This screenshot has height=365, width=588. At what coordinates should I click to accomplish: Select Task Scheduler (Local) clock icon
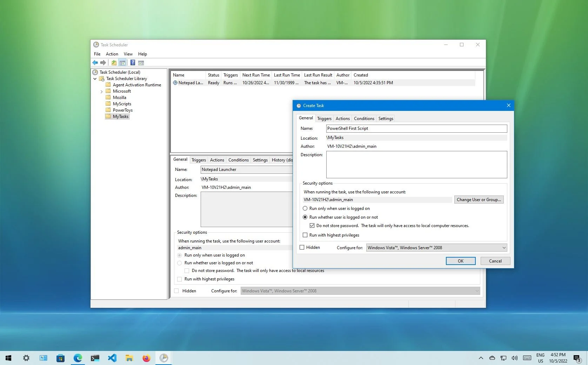click(95, 72)
